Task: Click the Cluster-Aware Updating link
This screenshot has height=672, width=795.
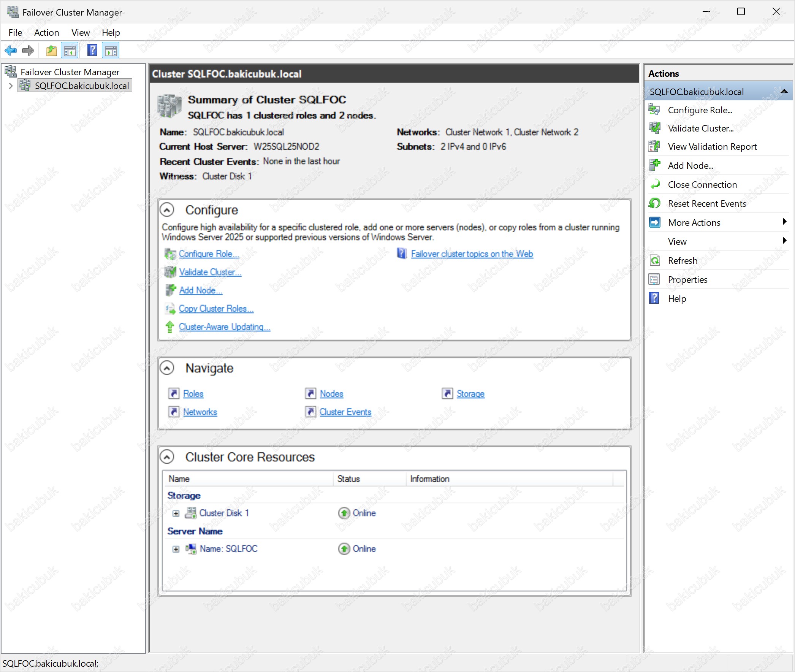Action: 224,327
